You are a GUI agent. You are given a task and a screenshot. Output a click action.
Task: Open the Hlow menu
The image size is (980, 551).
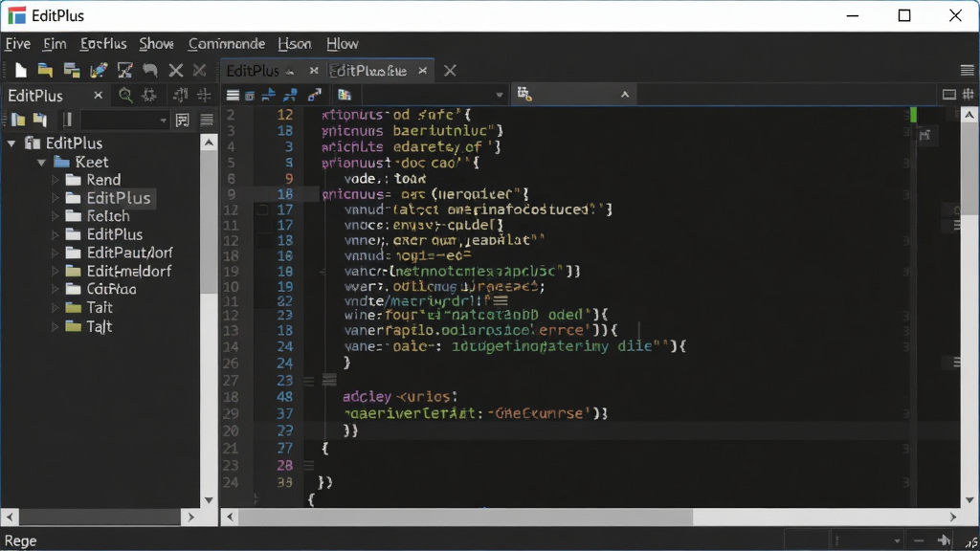pyautogui.click(x=343, y=44)
